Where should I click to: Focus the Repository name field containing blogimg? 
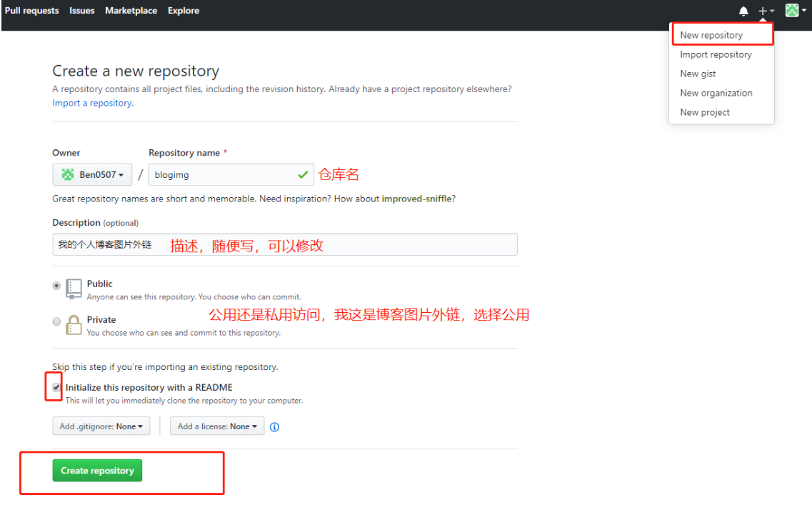point(231,174)
